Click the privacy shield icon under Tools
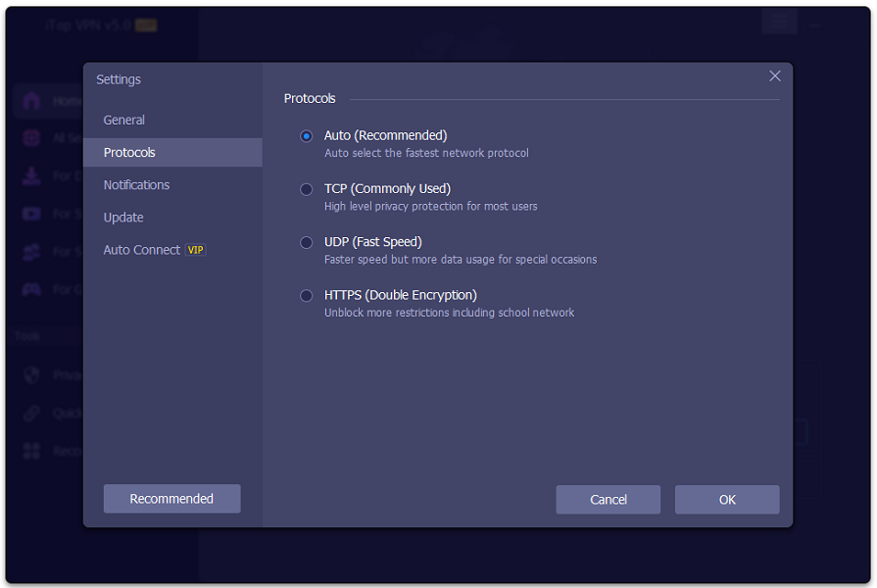Viewport: 877px width, 588px height. (32, 375)
